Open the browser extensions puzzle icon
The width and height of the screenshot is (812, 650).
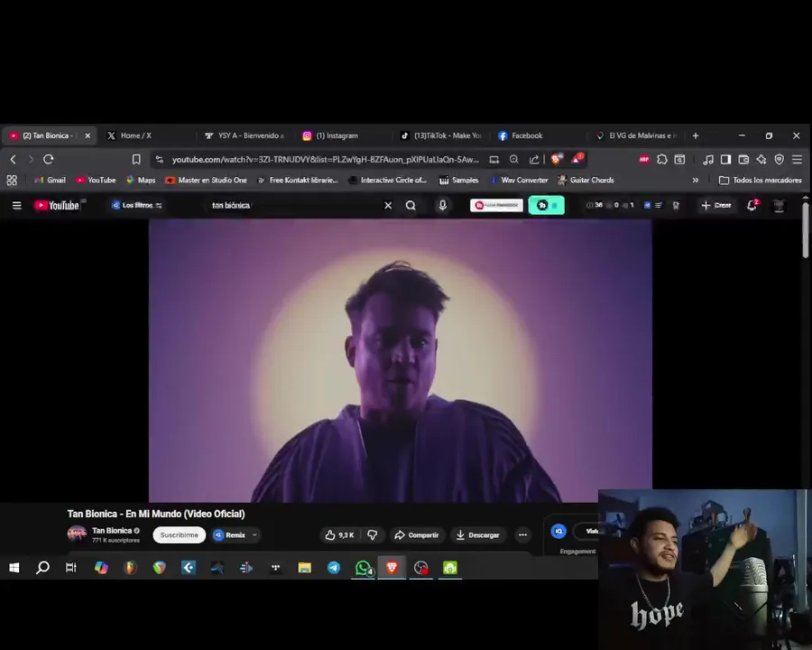tap(662, 160)
